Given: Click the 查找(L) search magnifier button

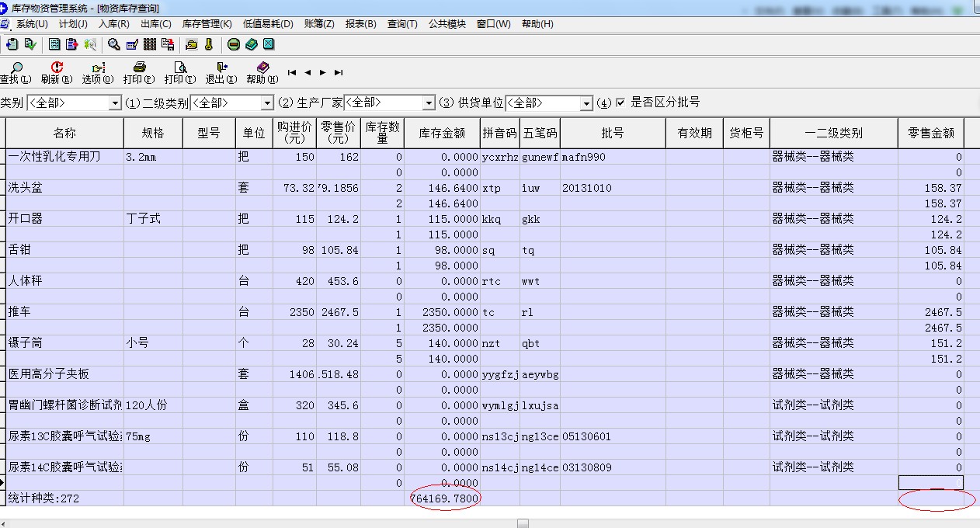Looking at the screenshot, I should click(16, 73).
